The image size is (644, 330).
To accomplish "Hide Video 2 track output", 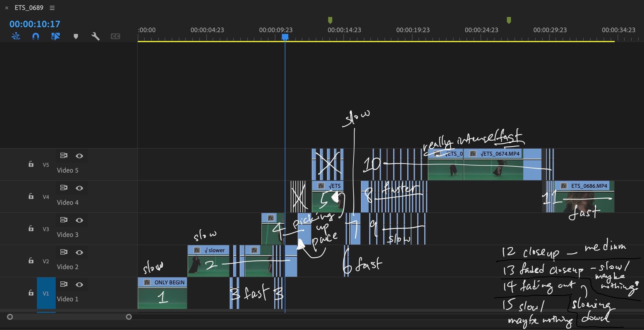I will pyautogui.click(x=79, y=252).
